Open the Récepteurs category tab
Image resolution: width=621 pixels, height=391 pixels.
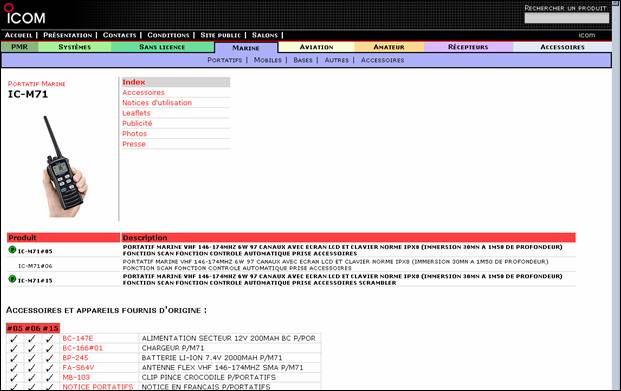tap(468, 47)
